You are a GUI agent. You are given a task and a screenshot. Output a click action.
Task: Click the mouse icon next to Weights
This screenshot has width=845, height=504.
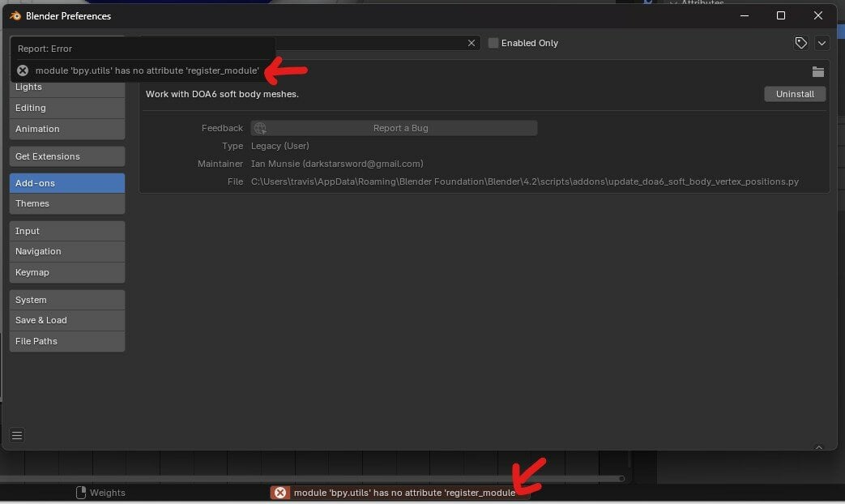(x=81, y=493)
